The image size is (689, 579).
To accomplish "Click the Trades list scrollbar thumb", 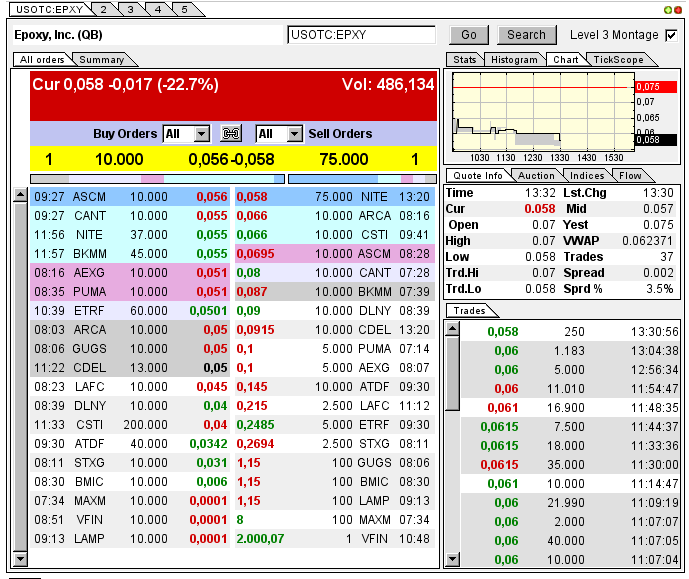I will (452, 373).
